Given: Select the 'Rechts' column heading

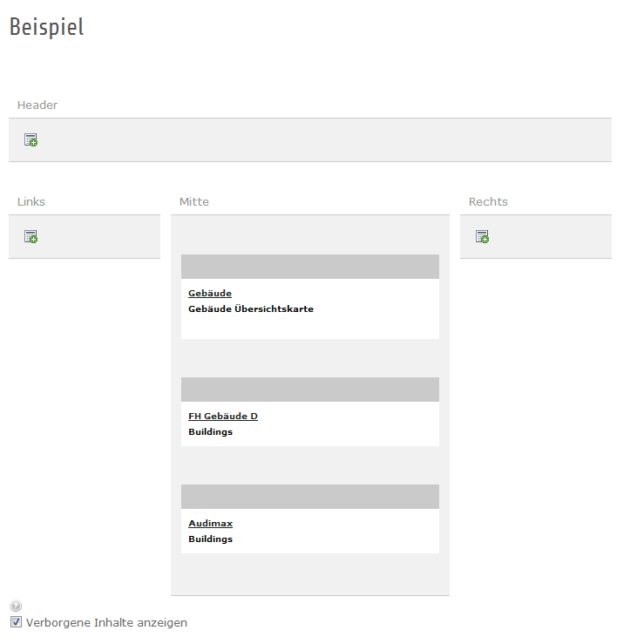Looking at the screenshot, I should point(488,202).
